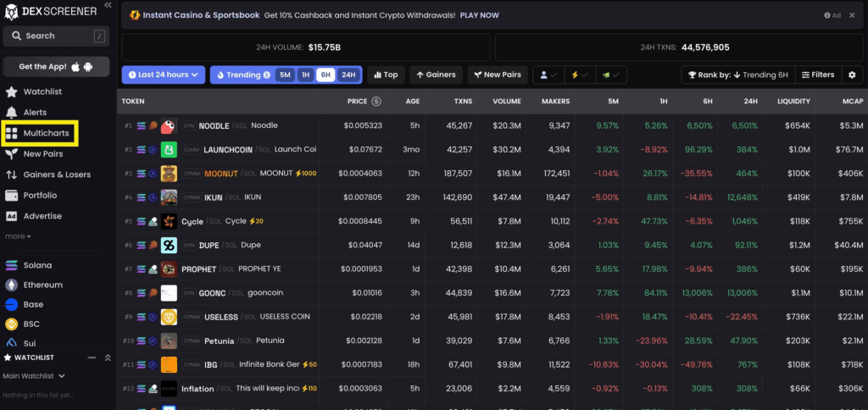Toggle the lightning boost filter checkbox
Image resolution: width=868 pixels, height=410 pixels.
(580, 75)
